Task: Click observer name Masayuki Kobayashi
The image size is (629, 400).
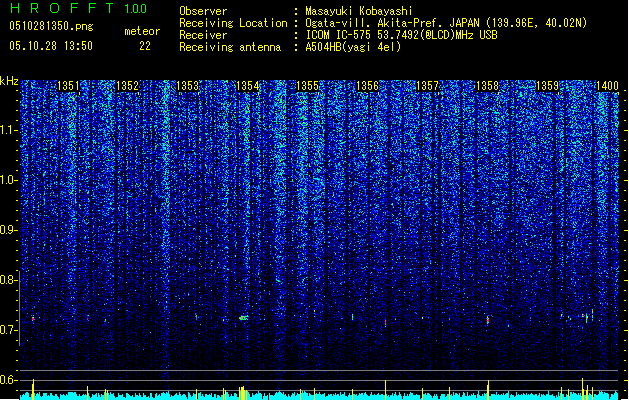Action: pyautogui.click(x=359, y=11)
